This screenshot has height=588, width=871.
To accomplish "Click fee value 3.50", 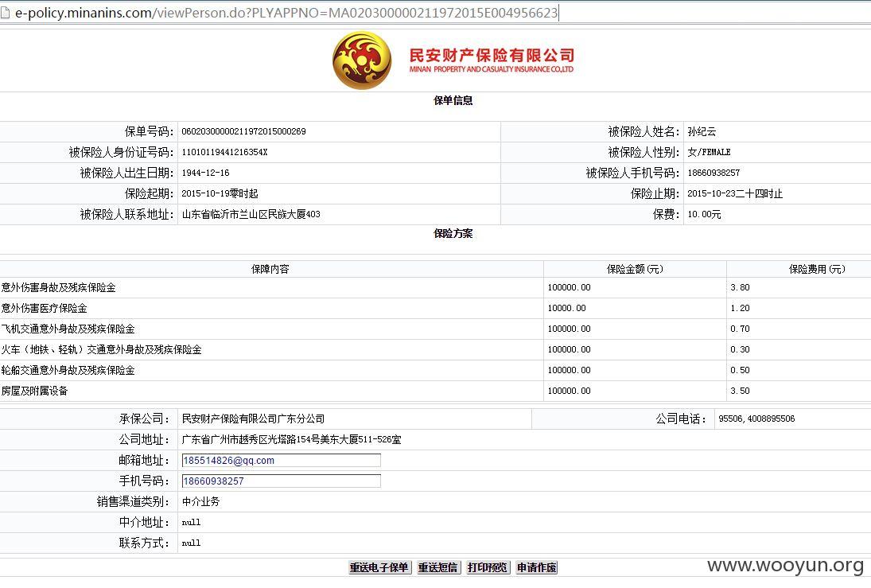I will (x=740, y=391).
